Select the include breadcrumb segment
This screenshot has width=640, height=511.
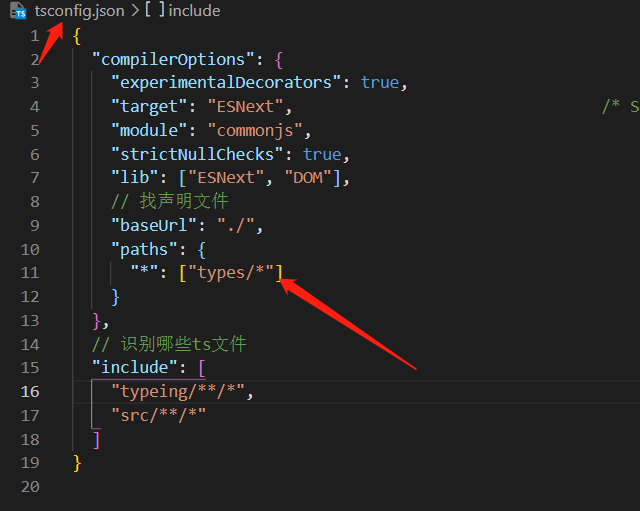(x=194, y=11)
